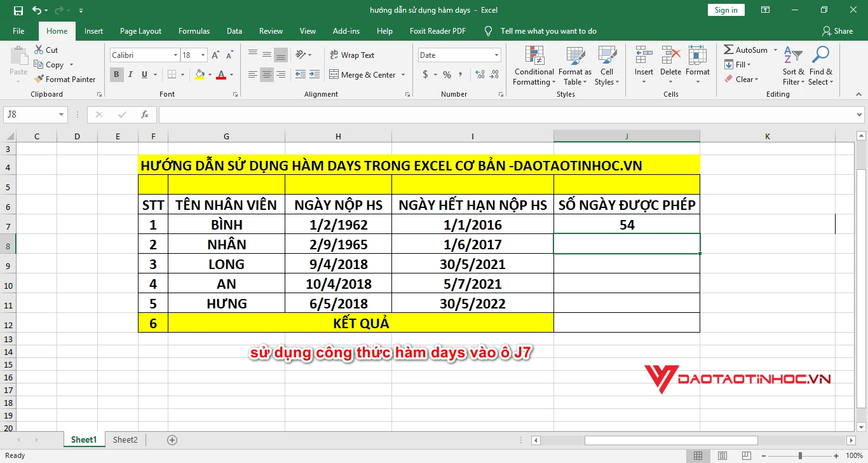The image size is (868, 463).
Task: Click the Paste clipboard icon
Action: (18, 57)
